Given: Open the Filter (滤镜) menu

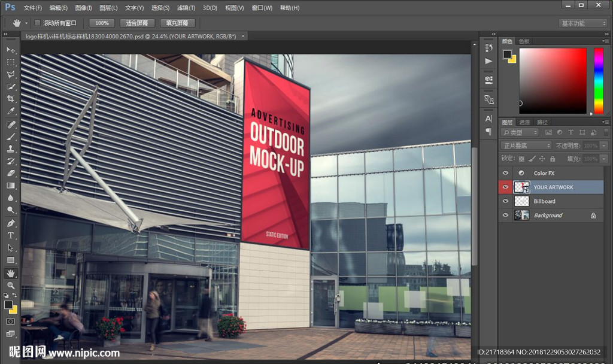Looking at the screenshot, I should pyautogui.click(x=186, y=8).
